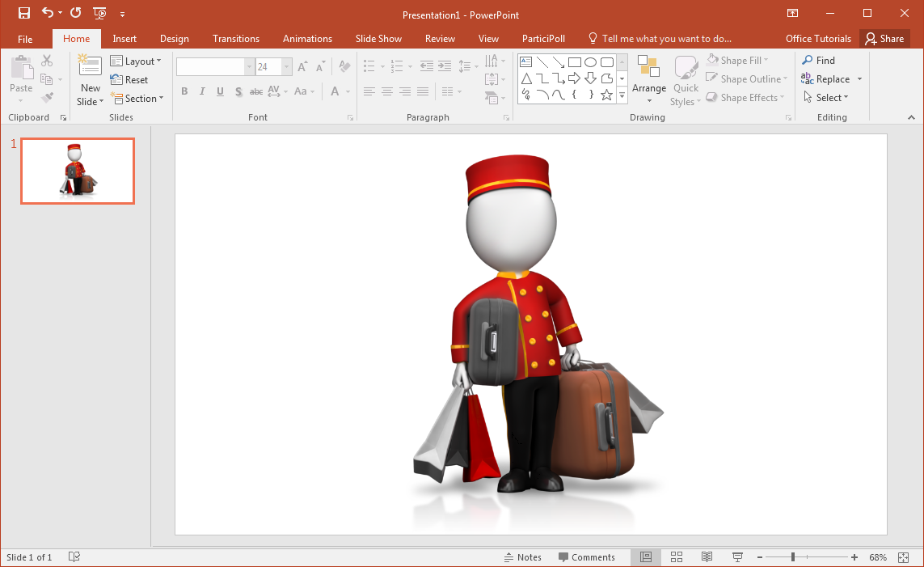Toggle the Comments pane
Image resolution: width=924 pixels, height=567 pixels.
tap(586, 557)
